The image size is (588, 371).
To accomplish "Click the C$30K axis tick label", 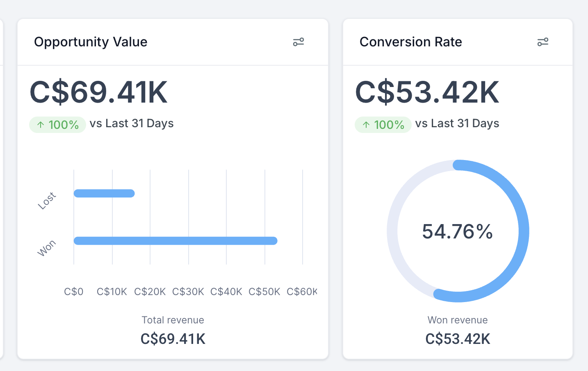I will (x=188, y=291).
